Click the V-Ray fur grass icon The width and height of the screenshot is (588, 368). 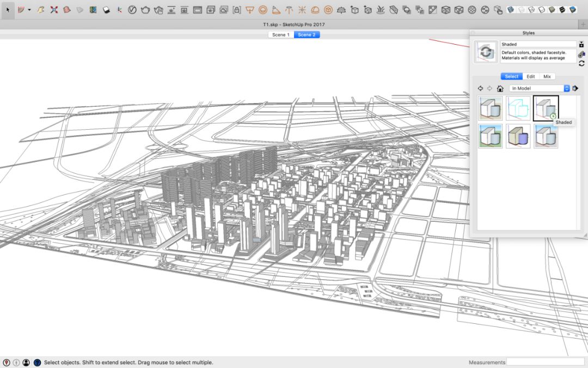tap(381, 10)
